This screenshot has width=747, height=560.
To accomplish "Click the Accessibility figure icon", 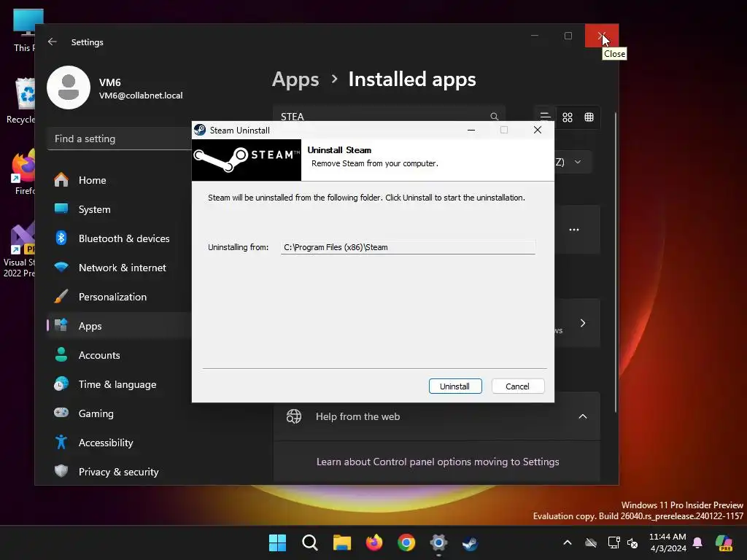I will pyautogui.click(x=61, y=443).
